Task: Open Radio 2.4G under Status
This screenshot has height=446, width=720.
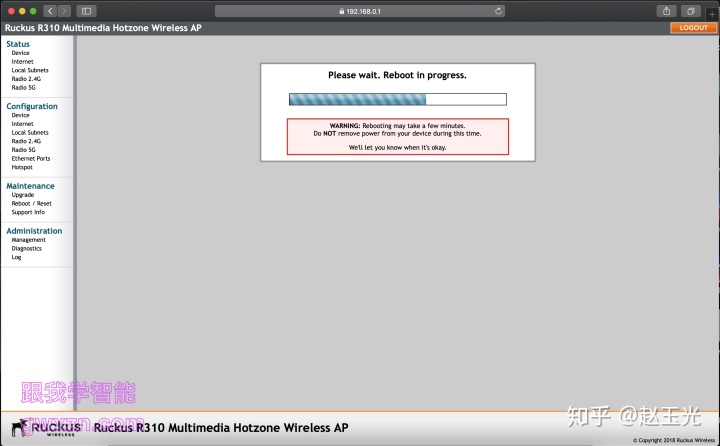Action: [x=26, y=79]
